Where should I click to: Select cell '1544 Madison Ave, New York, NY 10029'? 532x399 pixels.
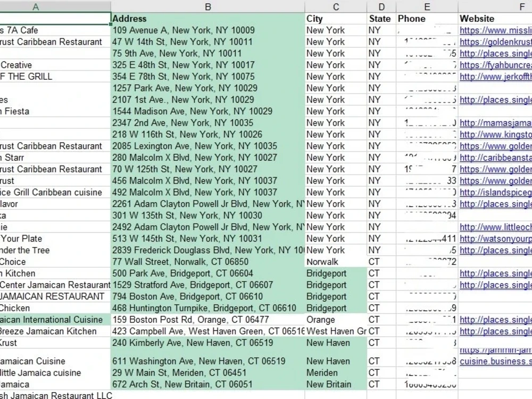pos(207,111)
